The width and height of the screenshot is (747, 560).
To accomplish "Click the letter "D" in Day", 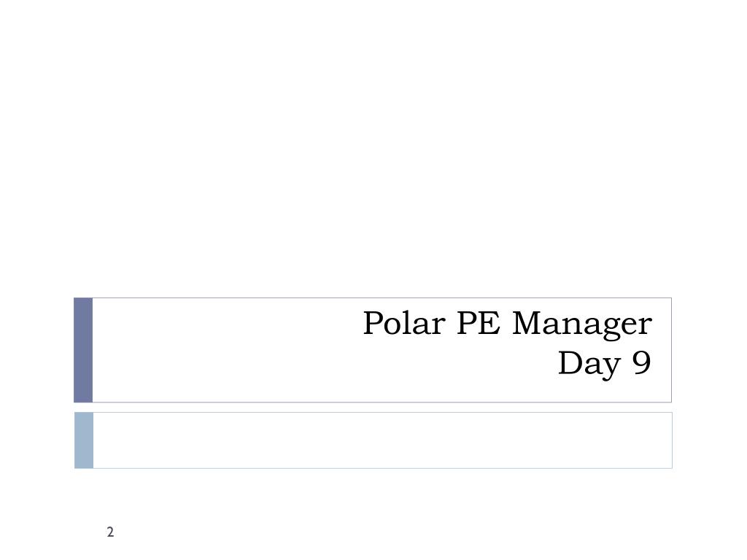I will 569,363.
